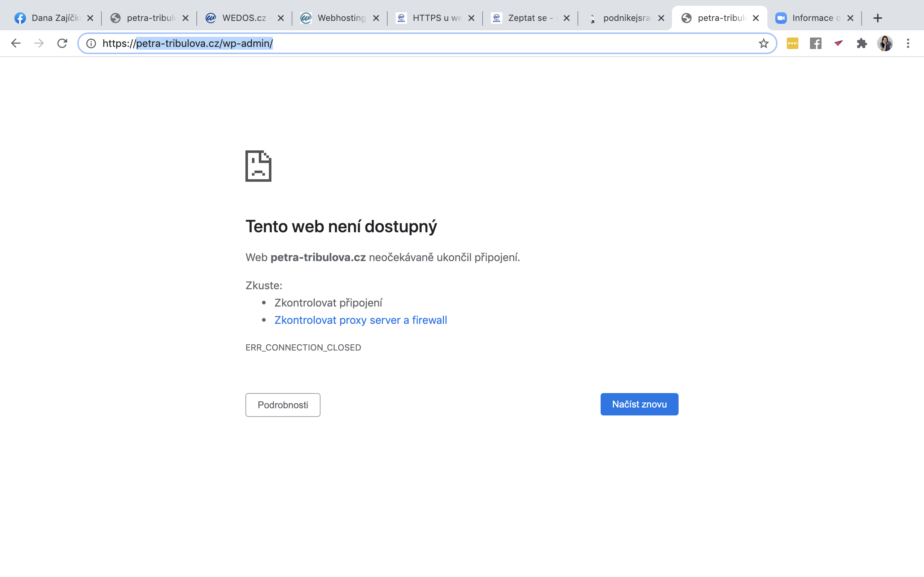This screenshot has height=577, width=924.
Task: Click the site information icon in address bar
Action: pyautogui.click(x=91, y=43)
